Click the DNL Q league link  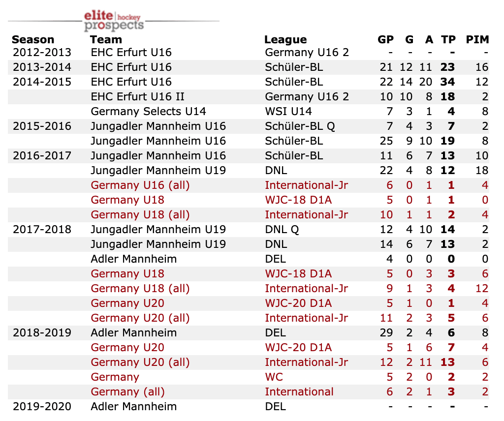(x=282, y=229)
